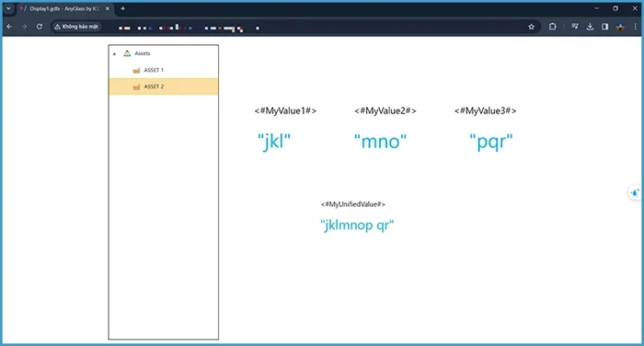This screenshot has width=644, height=346.
Task: Click the ASSET 2 factory icon
Action: tap(136, 86)
